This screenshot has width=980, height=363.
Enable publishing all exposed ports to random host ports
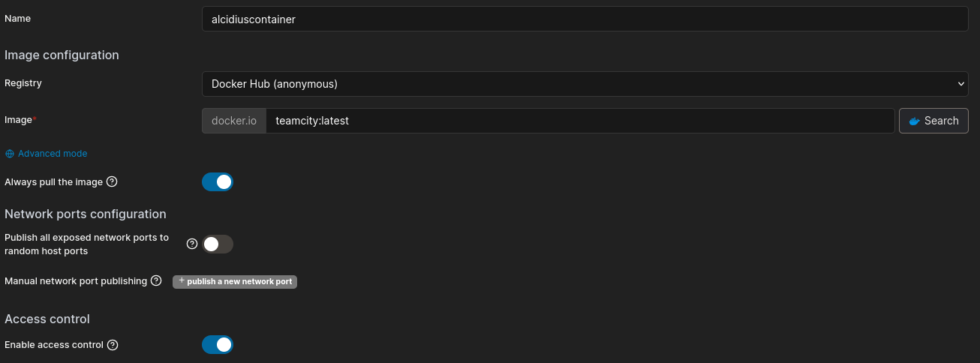pyautogui.click(x=218, y=244)
